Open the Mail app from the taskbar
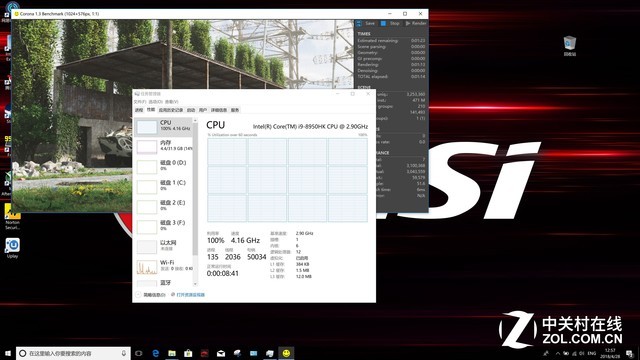This screenshot has width=640, height=360. point(221,353)
